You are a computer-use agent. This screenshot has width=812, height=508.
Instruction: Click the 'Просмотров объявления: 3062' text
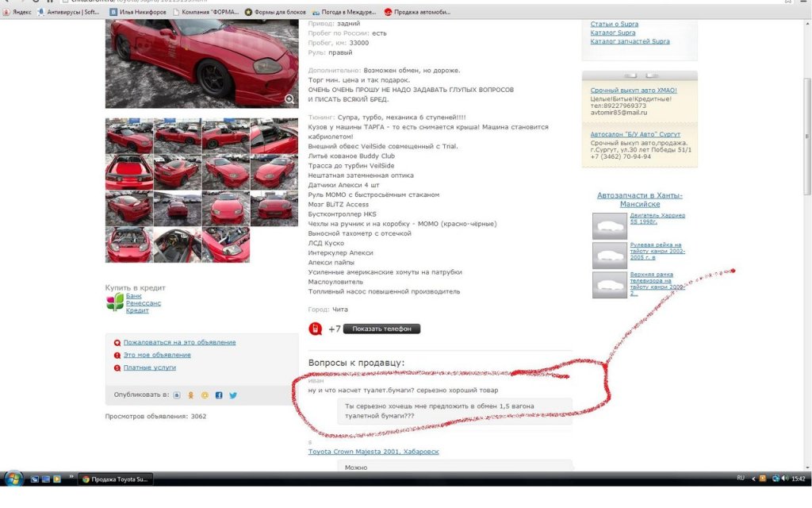[155, 416]
